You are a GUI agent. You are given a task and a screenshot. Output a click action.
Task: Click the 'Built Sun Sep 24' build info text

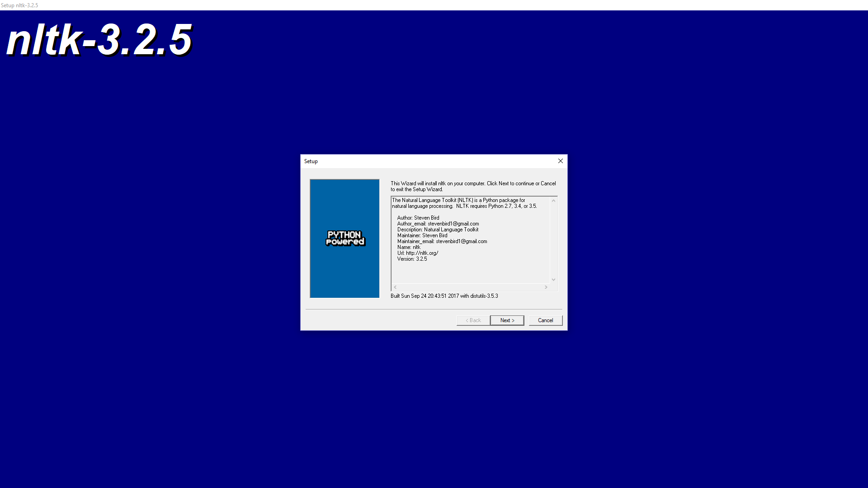point(444,296)
